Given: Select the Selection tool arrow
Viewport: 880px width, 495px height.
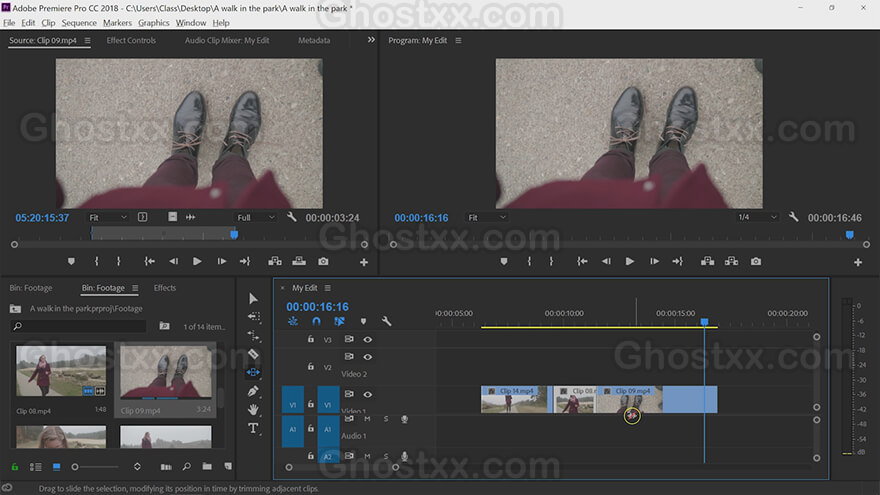Looking at the screenshot, I should [x=253, y=298].
